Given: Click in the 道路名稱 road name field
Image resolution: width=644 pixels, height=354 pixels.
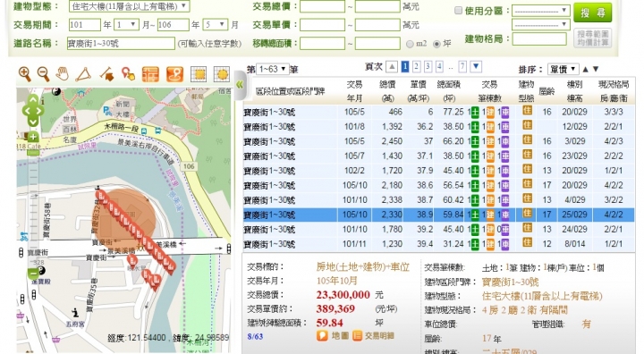Looking at the screenshot, I should coord(121,44).
